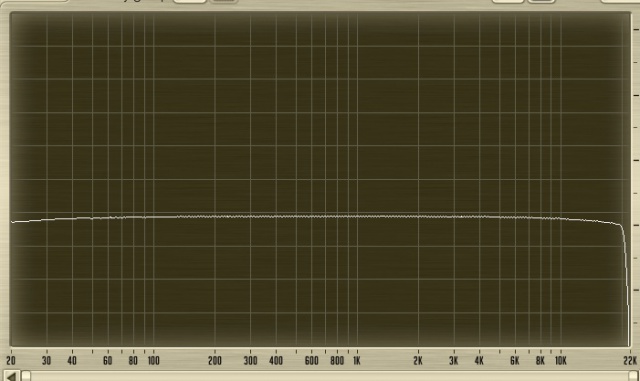Click the 200 frequency axis label

coord(215,361)
